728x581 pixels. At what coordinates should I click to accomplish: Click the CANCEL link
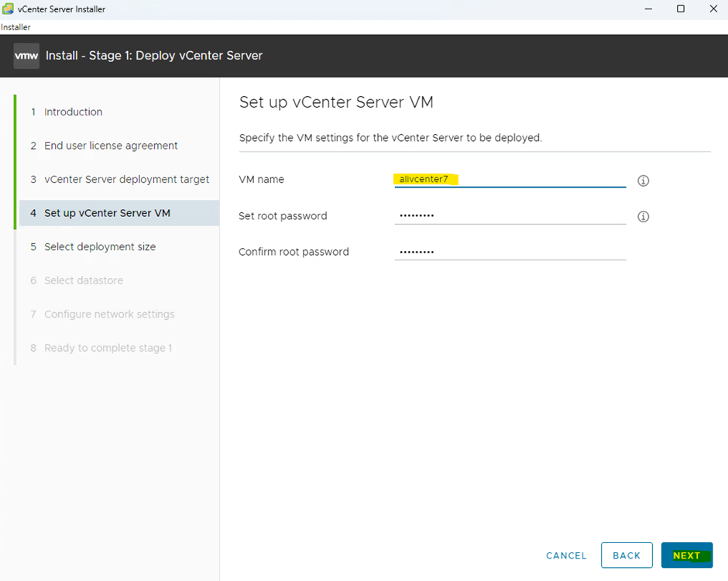click(x=566, y=555)
